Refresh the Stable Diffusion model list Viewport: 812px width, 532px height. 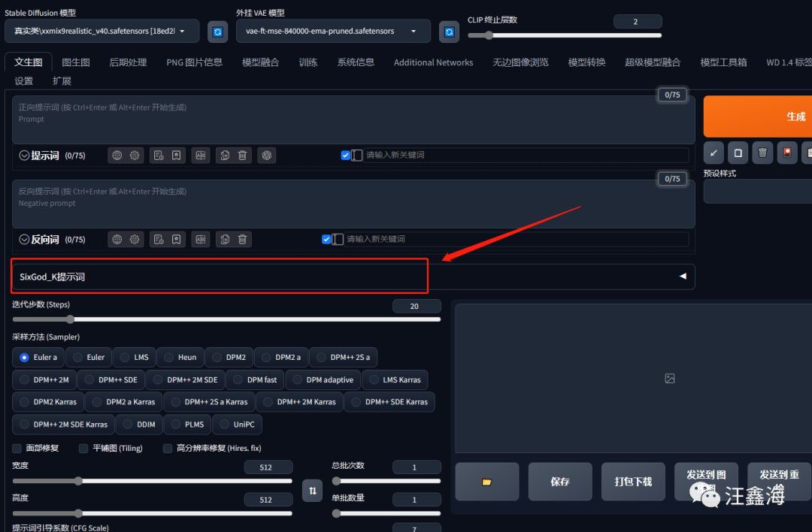[x=217, y=32]
